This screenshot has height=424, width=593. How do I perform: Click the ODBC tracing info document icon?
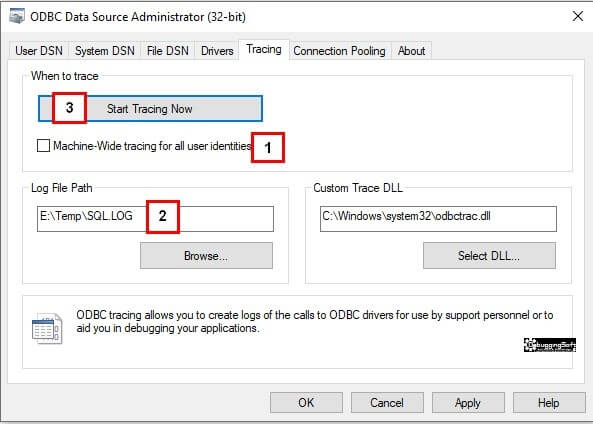47,328
